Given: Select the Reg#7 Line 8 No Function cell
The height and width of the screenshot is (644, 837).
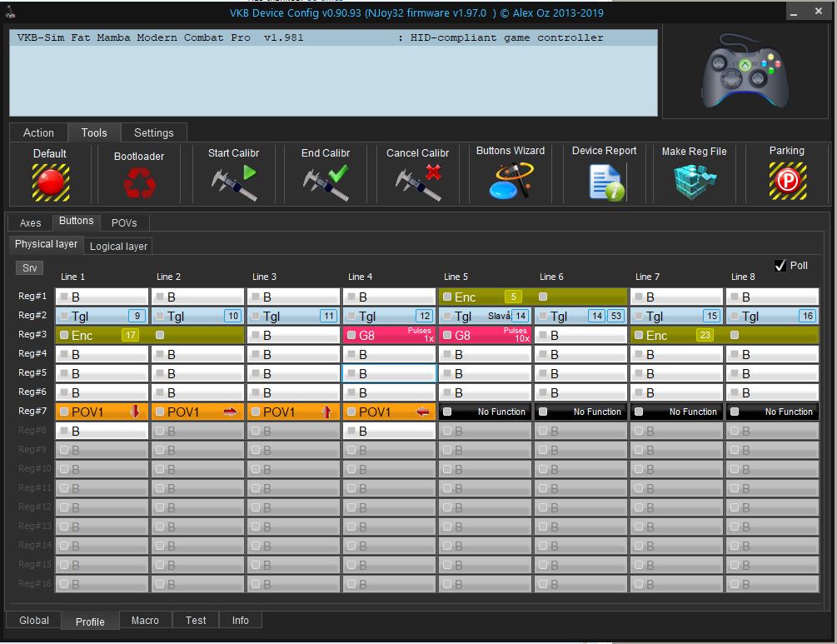Looking at the screenshot, I should pyautogui.click(x=772, y=412).
